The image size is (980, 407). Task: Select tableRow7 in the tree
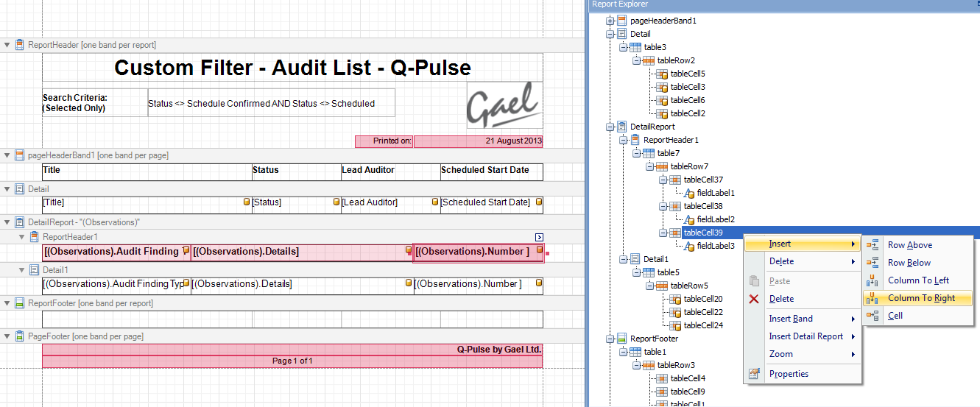point(689,166)
